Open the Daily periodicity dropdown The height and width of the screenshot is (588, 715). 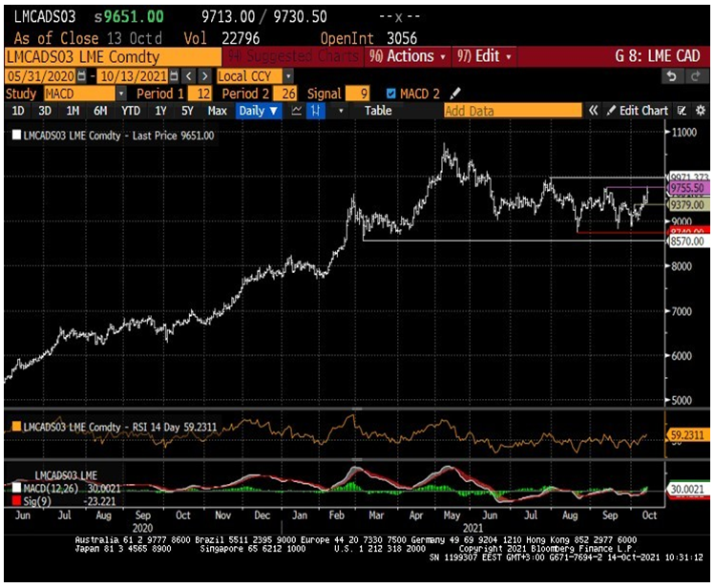pyautogui.click(x=258, y=111)
